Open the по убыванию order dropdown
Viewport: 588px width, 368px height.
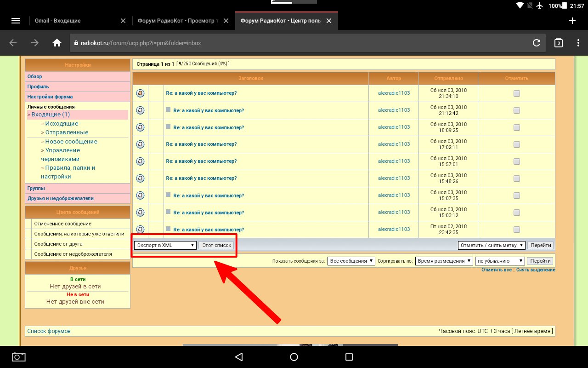coord(500,261)
